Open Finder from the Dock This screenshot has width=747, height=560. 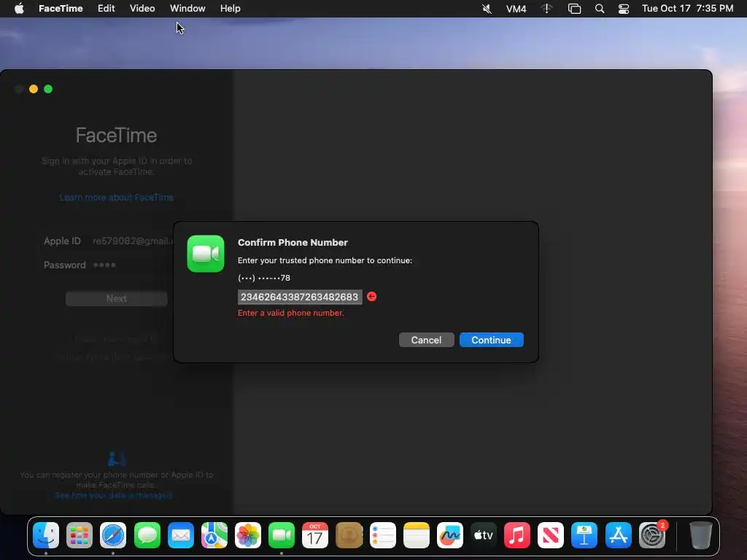tap(46, 535)
